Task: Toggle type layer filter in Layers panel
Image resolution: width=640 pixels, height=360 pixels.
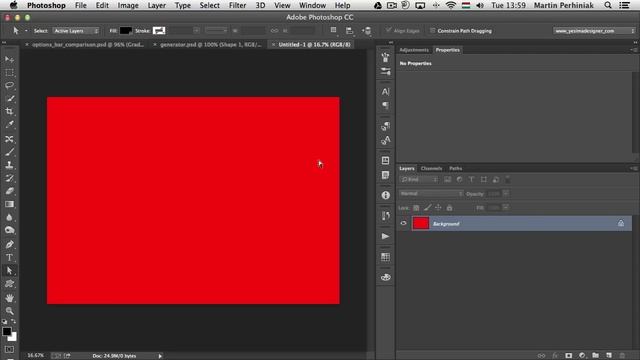Action: [x=471, y=180]
